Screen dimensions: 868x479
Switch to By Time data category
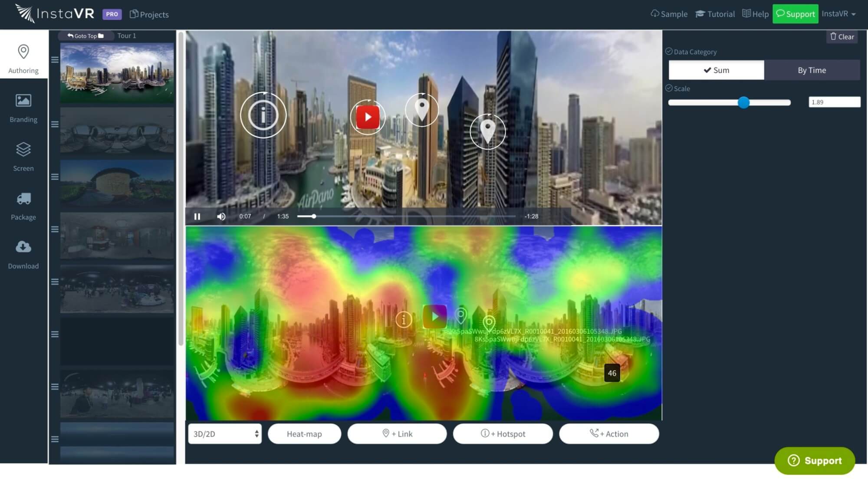pyautogui.click(x=811, y=69)
